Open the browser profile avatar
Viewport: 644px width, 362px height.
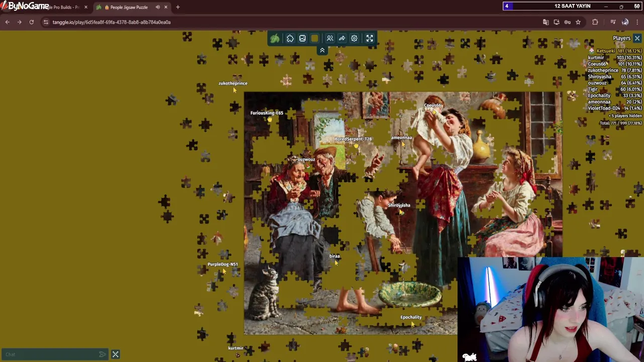point(625,22)
